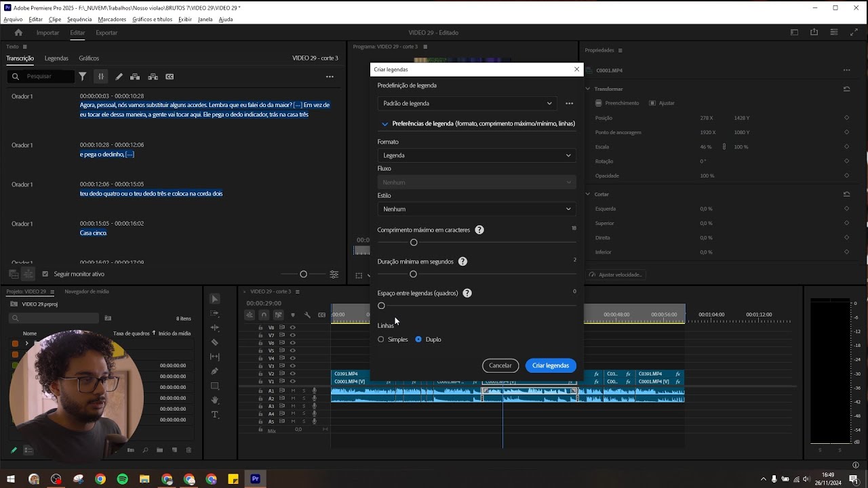Click the help icon next to Espaço entre legendas

[467, 293]
